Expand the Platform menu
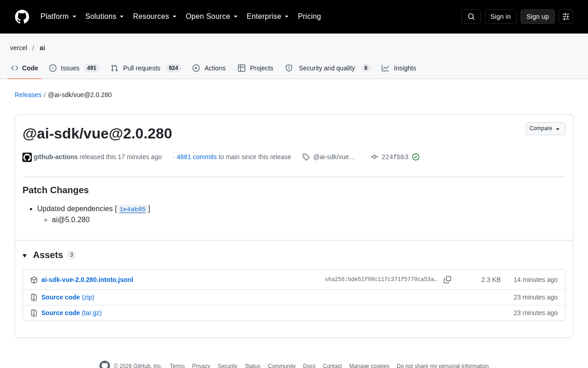The image size is (588, 368). [x=58, y=17]
